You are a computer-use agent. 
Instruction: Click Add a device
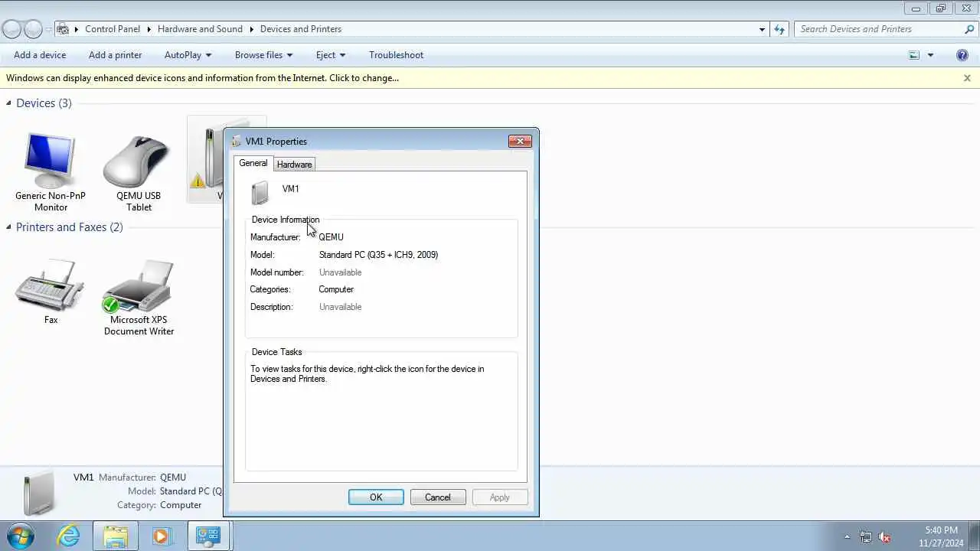[x=40, y=55]
